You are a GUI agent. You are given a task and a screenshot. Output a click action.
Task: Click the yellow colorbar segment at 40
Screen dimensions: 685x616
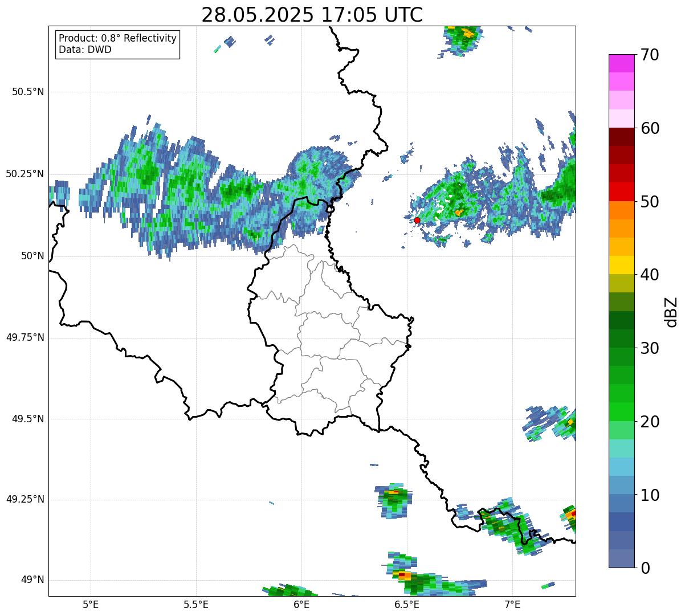[x=621, y=265]
